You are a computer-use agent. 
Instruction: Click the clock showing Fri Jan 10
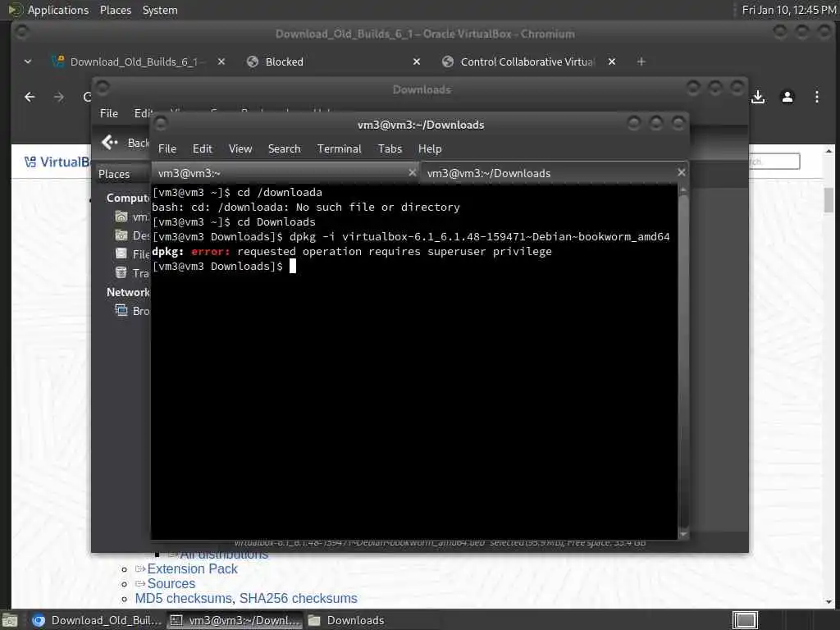click(x=788, y=10)
